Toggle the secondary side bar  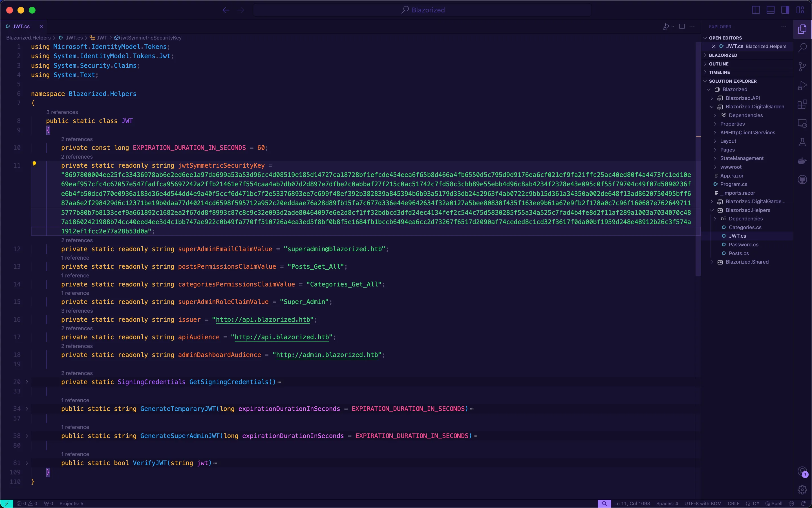pyautogui.click(x=785, y=10)
